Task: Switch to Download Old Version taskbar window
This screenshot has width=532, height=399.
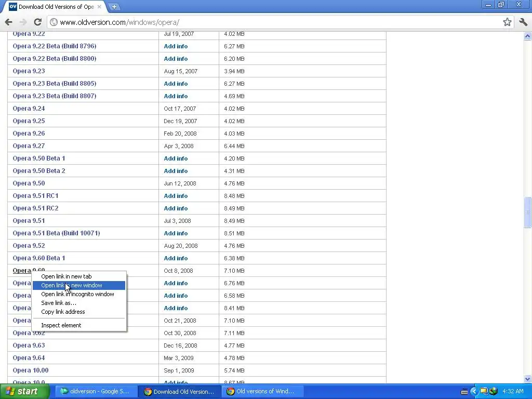Action: pyautogui.click(x=180, y=391)
